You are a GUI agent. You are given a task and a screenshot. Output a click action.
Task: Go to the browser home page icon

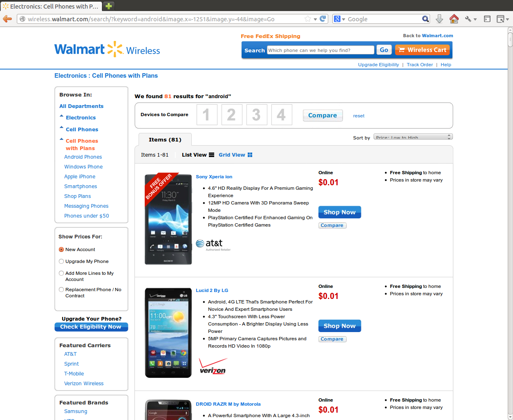point(454,19)
